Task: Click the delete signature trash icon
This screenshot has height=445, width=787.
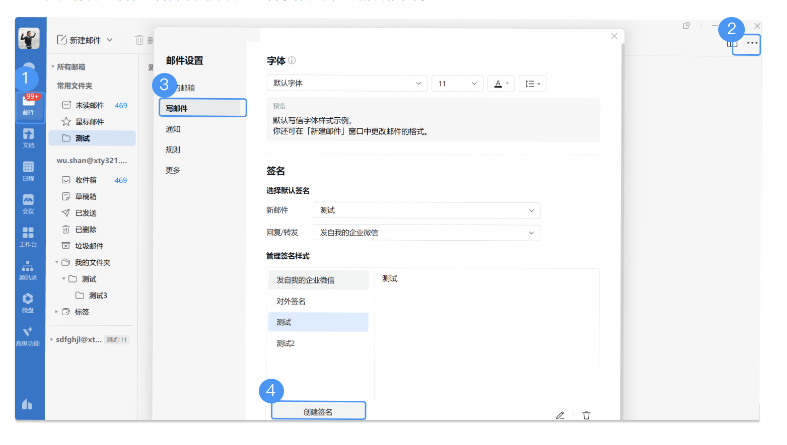Action: point(586,415)
